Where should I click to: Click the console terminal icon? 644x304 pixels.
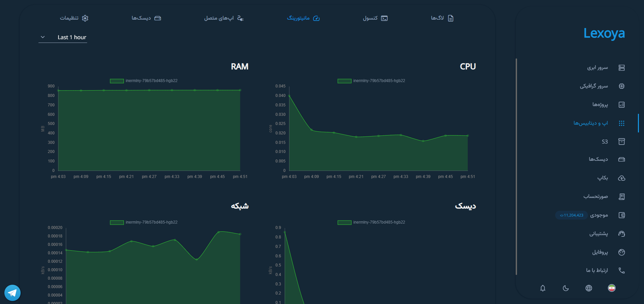click(384, 18)
